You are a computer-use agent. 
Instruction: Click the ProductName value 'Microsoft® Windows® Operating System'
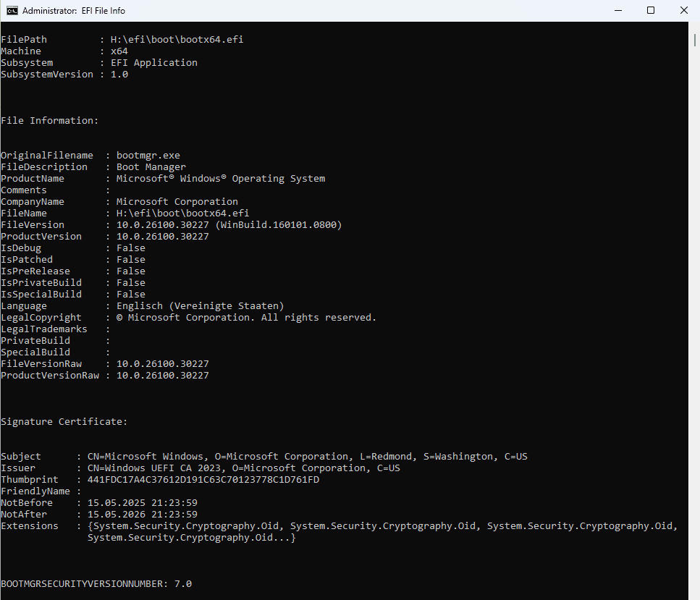(x=221, y=179)
